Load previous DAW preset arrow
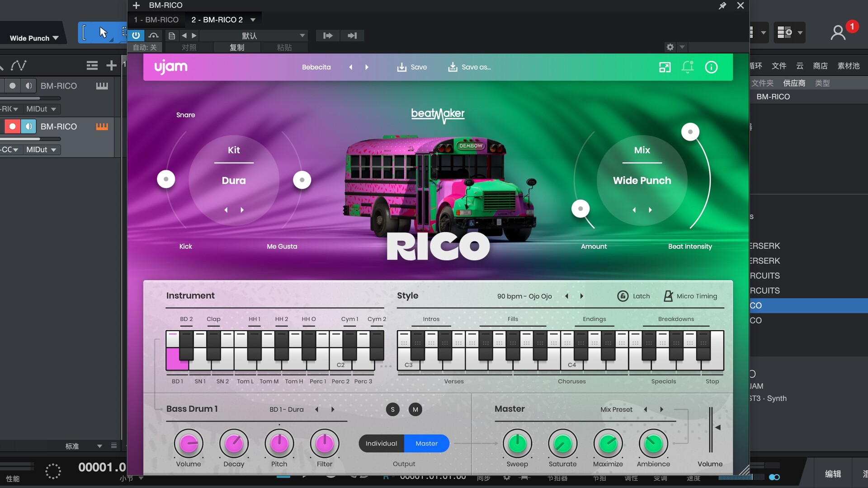Screen dimensions: 868x488 click(x=184, y=36)
